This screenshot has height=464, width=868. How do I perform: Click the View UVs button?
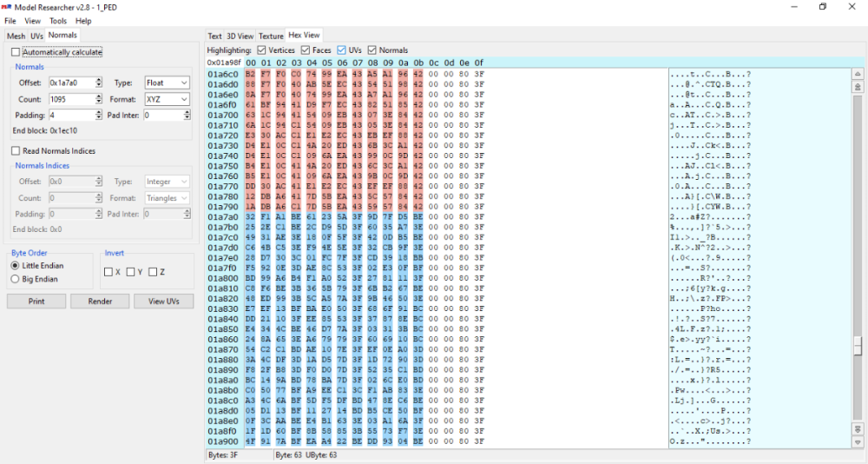pyautogui.click(x=163, y=302)
